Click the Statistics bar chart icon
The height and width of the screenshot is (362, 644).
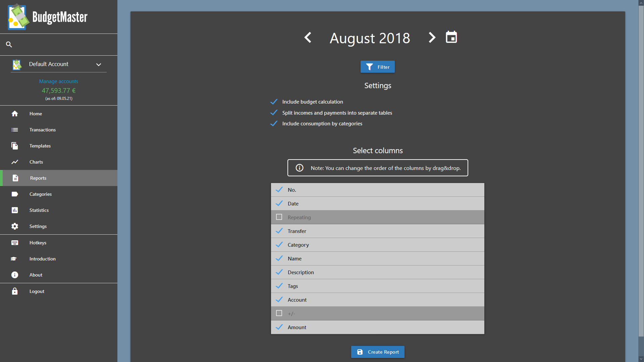[15, 210]
